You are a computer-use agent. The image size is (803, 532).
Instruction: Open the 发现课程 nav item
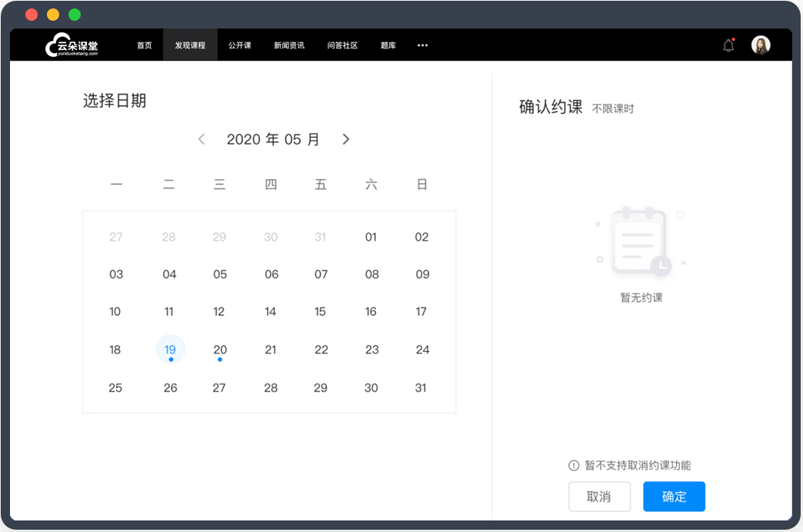pyautogui.click(x=190, y=45)
